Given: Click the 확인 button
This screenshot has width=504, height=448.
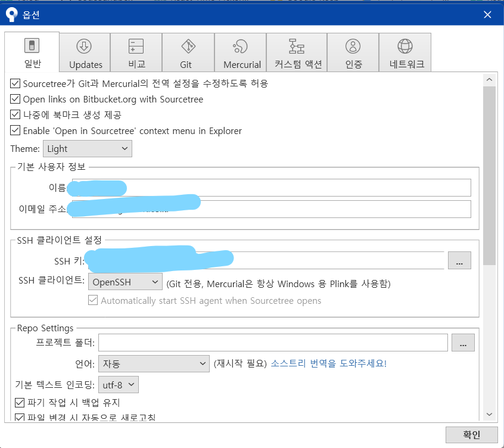Looking at the screenshot, I should point(472,435).
